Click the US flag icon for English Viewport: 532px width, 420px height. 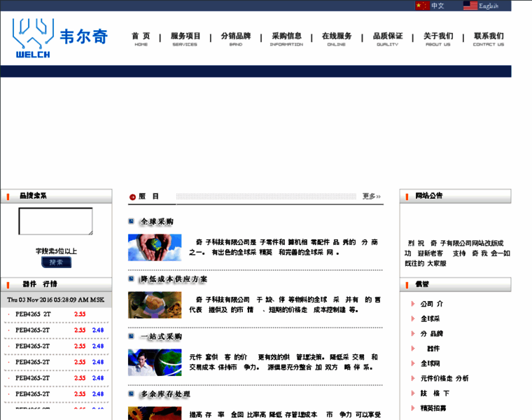pyautogui.click(x=470, y=6)
